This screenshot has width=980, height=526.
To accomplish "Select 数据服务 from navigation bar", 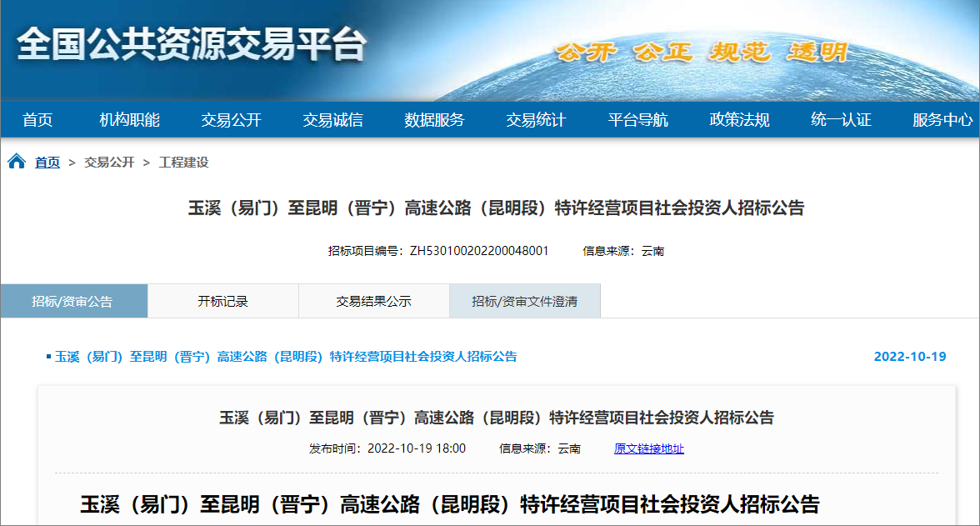I will pyautogui.click(x=434, y=120).
